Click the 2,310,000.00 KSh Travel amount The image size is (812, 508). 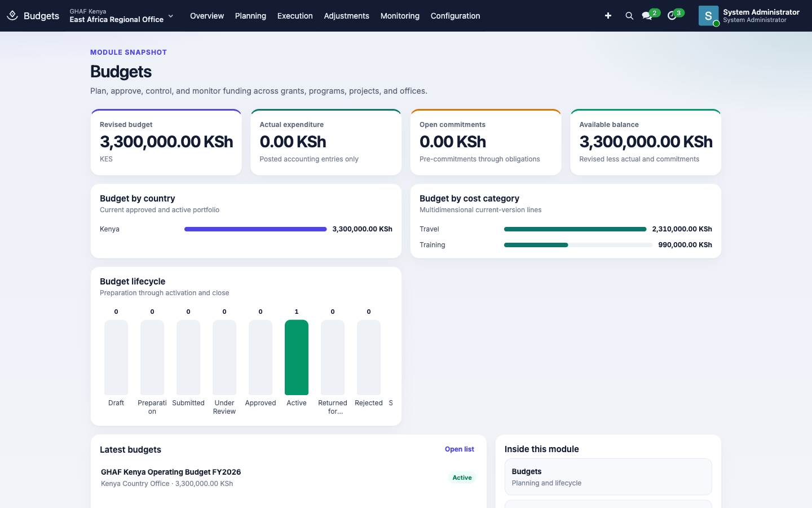[x=682, y=229]
